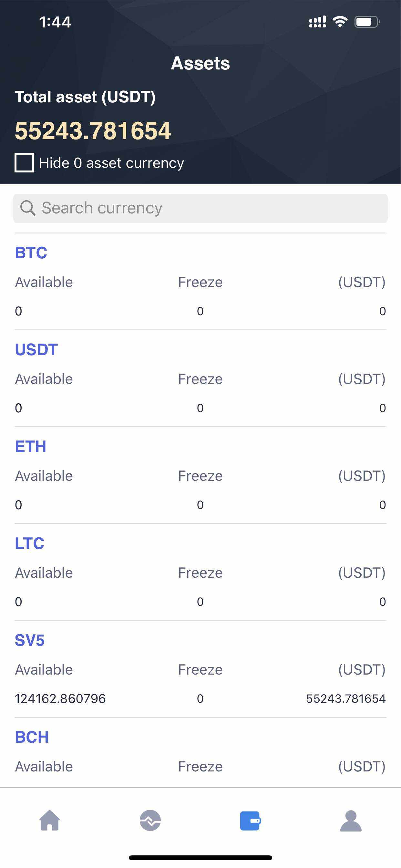The image size is (401, 868).
Task: Open the BTC currency entry
Action: click(x=31, y=253)
